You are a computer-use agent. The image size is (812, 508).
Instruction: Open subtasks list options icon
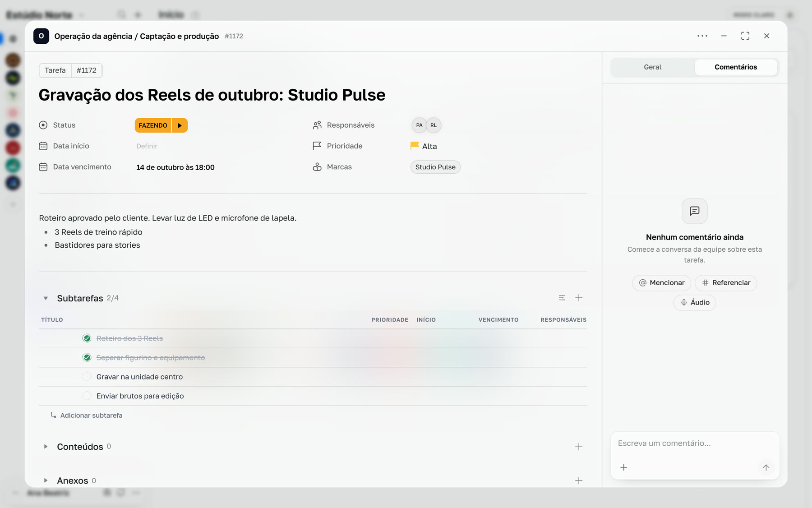(562, 298)
